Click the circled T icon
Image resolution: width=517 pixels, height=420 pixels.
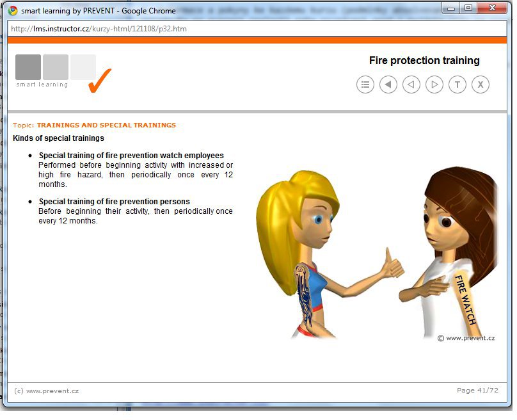457,85
